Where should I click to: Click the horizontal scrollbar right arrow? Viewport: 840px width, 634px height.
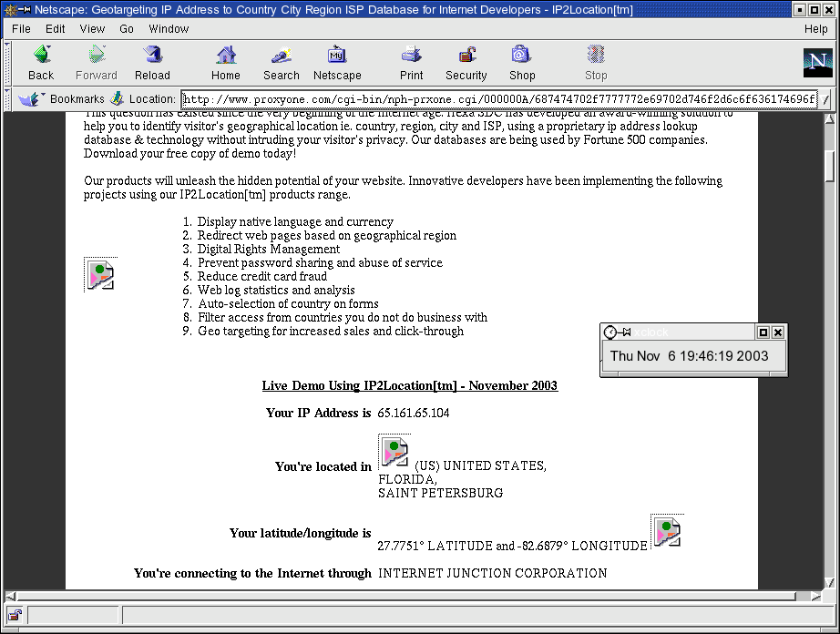point(816,596)
